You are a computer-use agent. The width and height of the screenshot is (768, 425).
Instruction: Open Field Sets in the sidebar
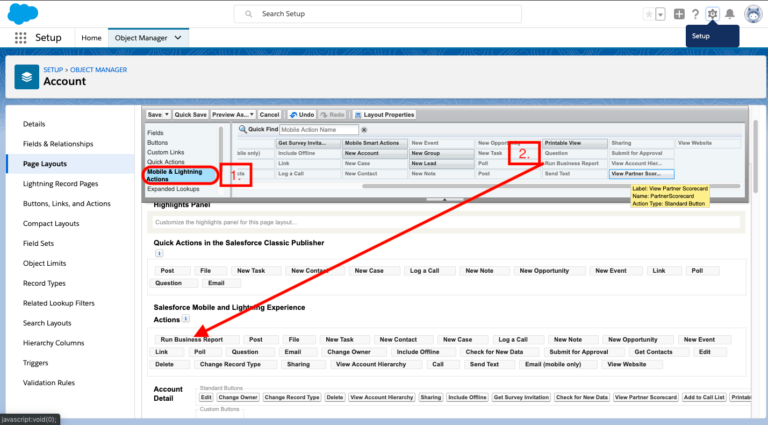point(38,243)
